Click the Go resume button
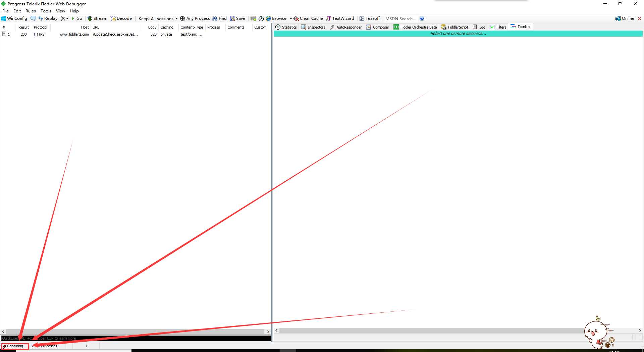644x352 pixels. click(x=77, y=18)
